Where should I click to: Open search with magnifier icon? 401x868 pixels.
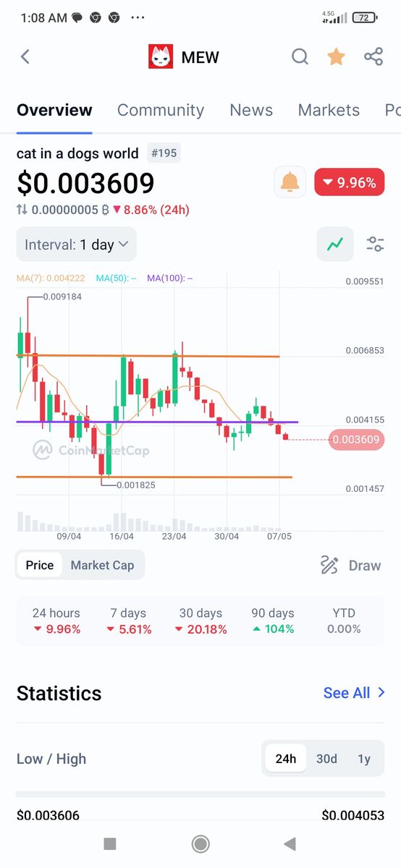click(300, 56)
